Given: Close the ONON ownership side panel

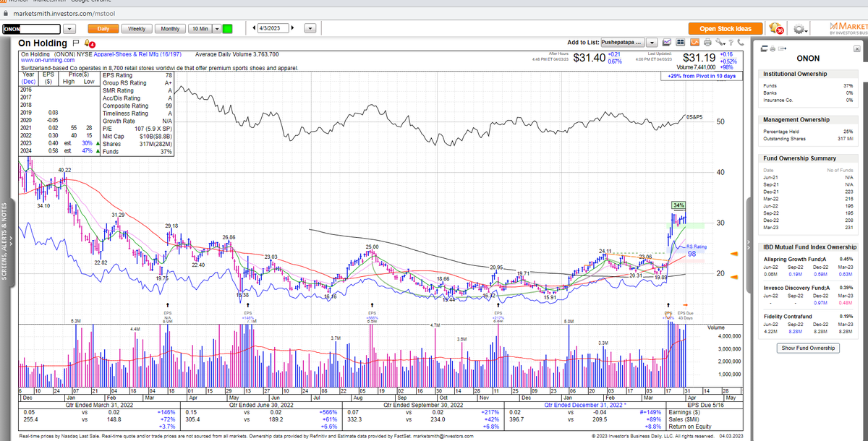Looking at the screenshot, I should (857, 48).
